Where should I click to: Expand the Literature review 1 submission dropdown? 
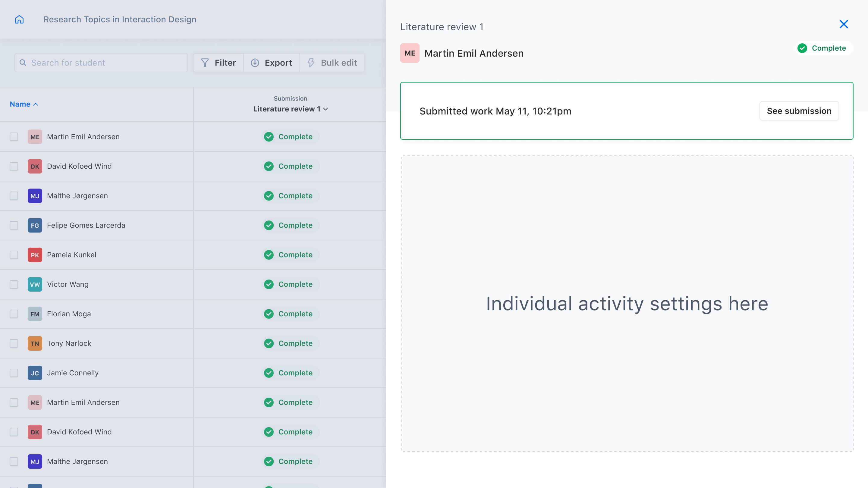coord(291,109)
